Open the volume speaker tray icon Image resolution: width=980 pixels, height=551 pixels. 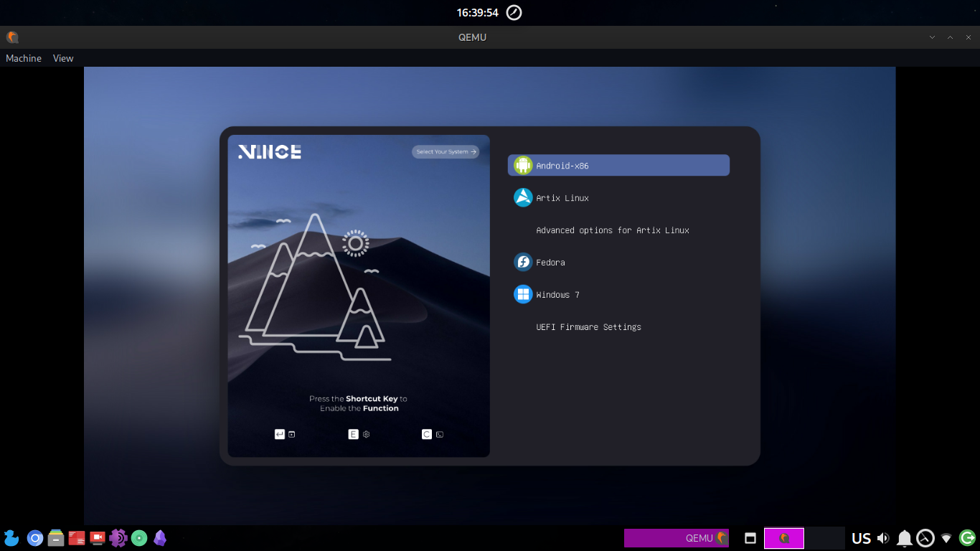[x=883, y=538]
